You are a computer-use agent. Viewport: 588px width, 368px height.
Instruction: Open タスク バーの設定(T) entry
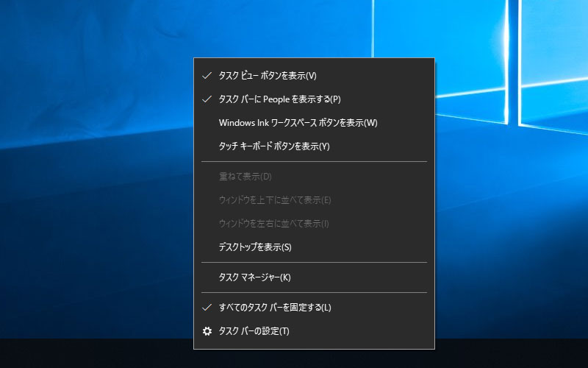[314, 331]
